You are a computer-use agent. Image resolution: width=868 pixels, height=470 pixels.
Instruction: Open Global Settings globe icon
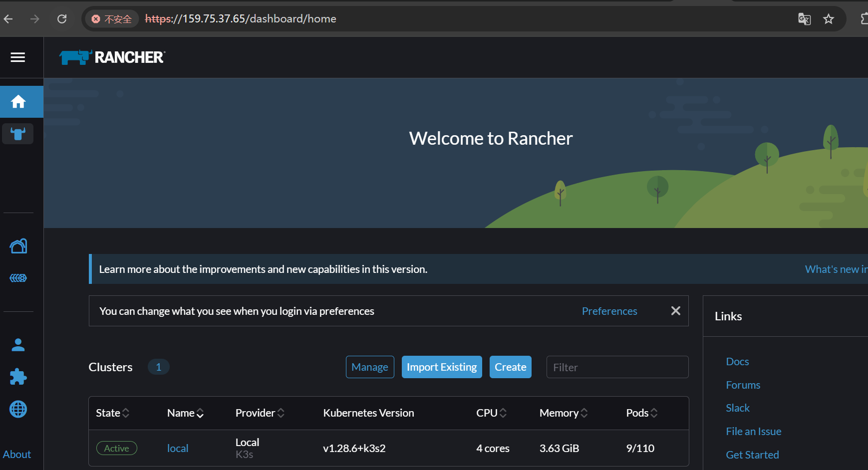[x=18, y=409]
